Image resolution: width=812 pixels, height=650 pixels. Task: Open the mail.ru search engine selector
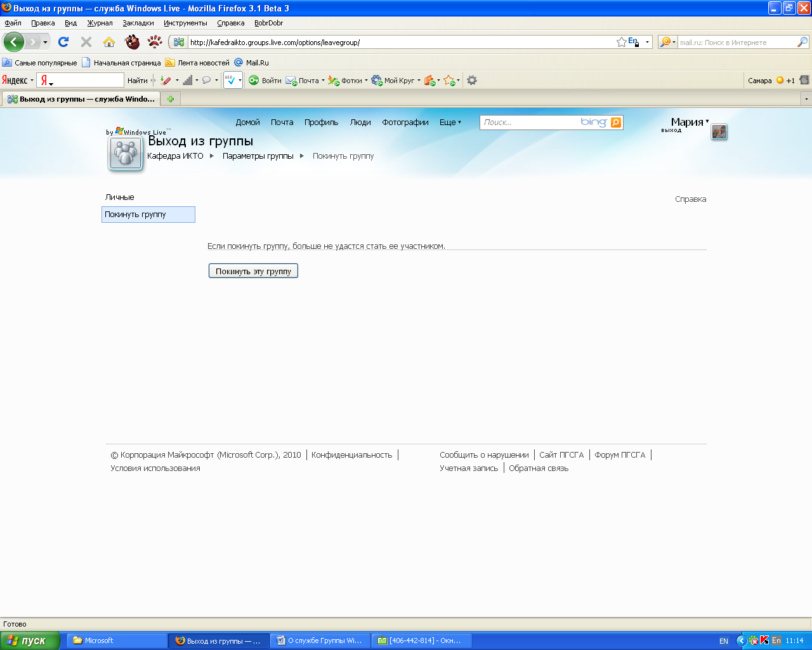pyautogui.click(x=667, y=43)
